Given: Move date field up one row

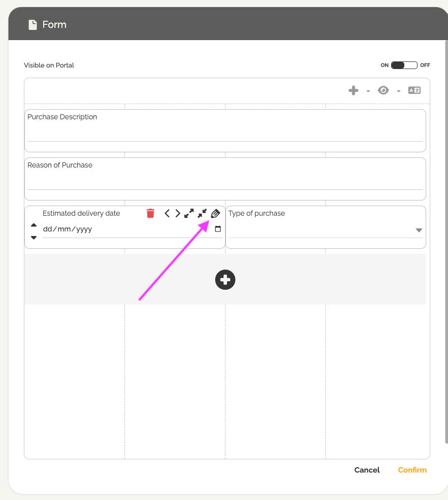Looking at the screenshot, I should pos(34,225).
